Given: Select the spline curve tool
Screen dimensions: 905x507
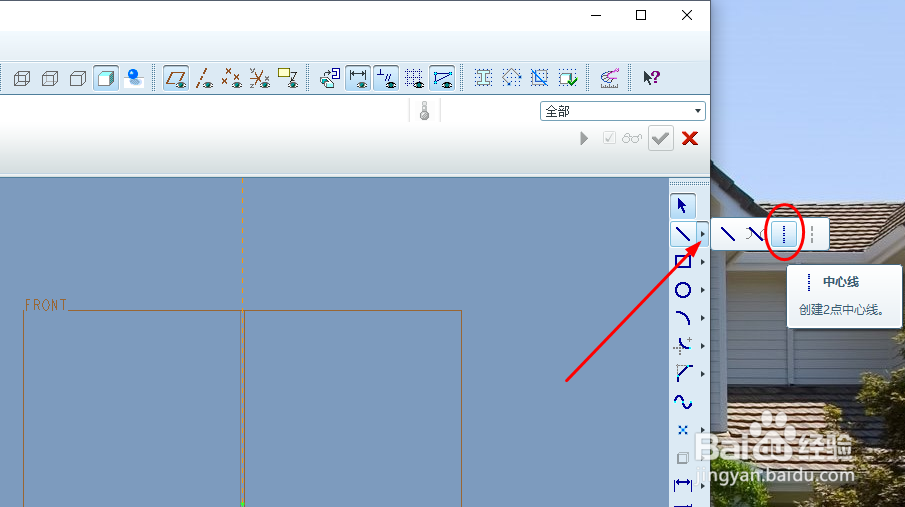Looking at the screenshot, I should pyautogui.click(x=683, y=402).
